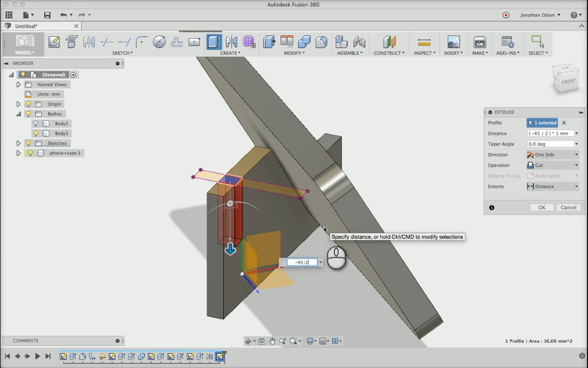
Task: Select the Create Sketch icon
Action: pos(54,42)
